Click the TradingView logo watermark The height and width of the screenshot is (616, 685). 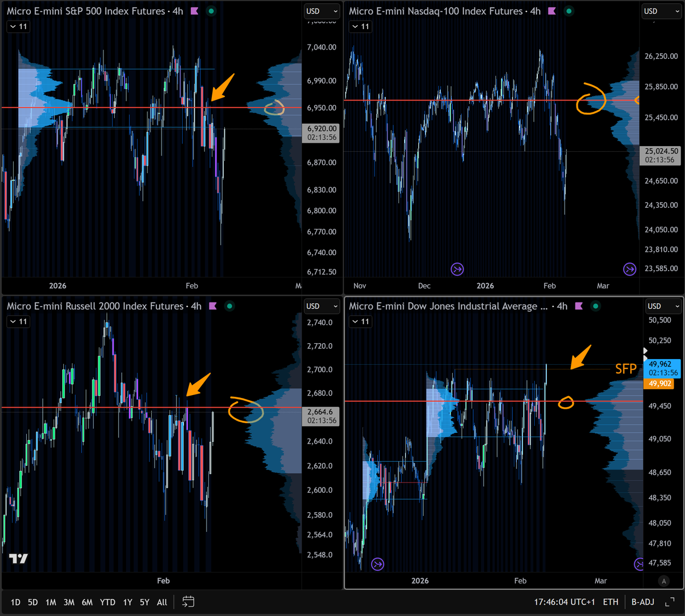(17, 559)
